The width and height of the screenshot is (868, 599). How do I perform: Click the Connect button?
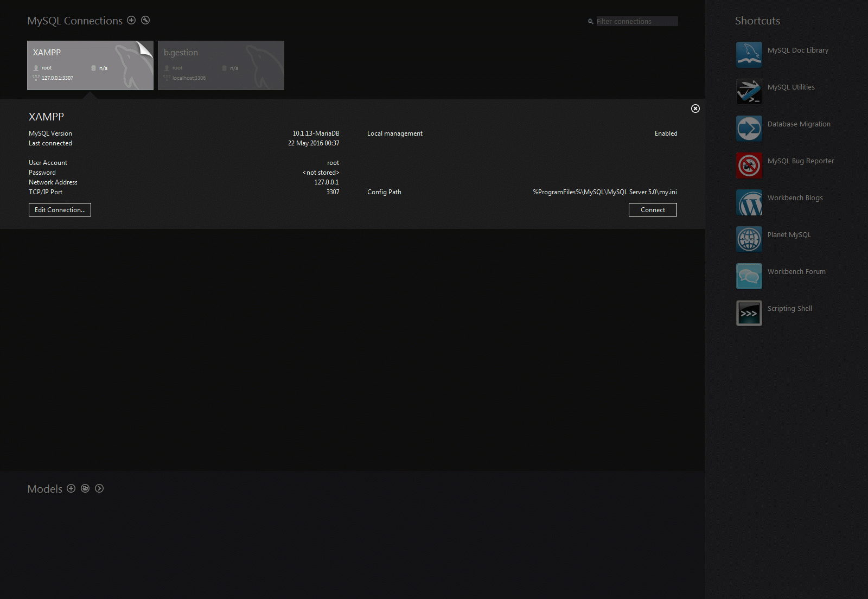click(x=653, y=210)
